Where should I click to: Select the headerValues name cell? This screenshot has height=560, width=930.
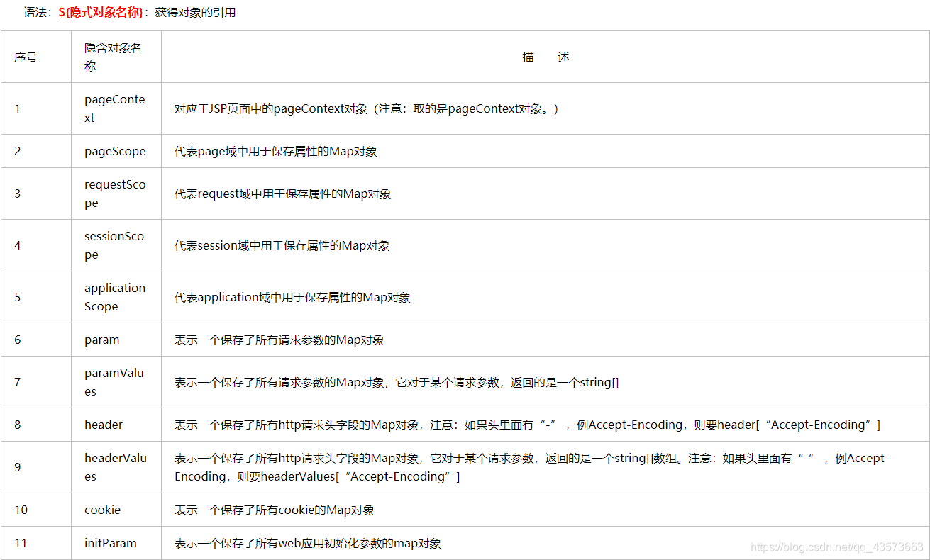[x=116, y=467]
